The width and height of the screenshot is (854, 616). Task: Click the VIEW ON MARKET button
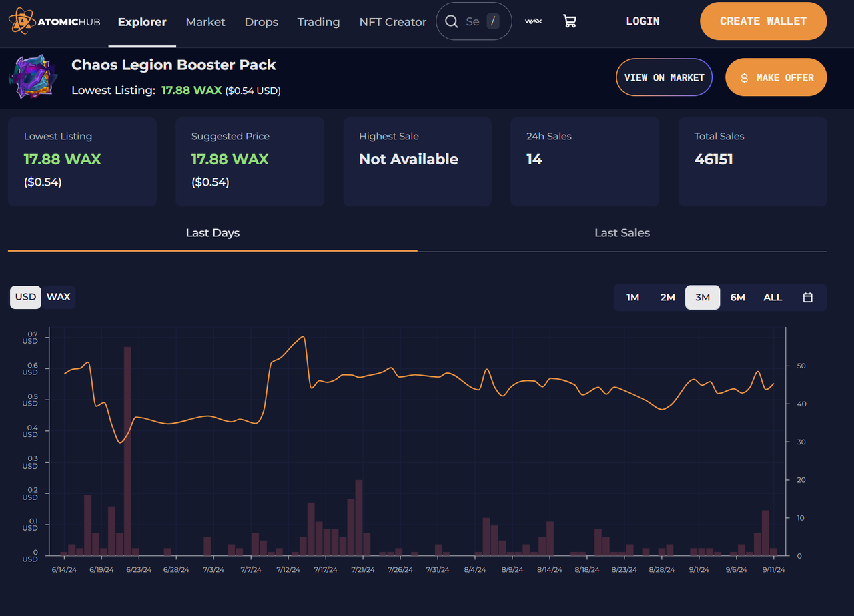pos(665,77)
